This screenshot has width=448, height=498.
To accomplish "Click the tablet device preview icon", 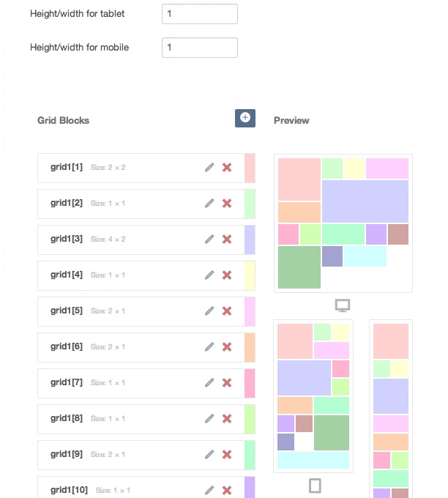I will pos(315,486).
